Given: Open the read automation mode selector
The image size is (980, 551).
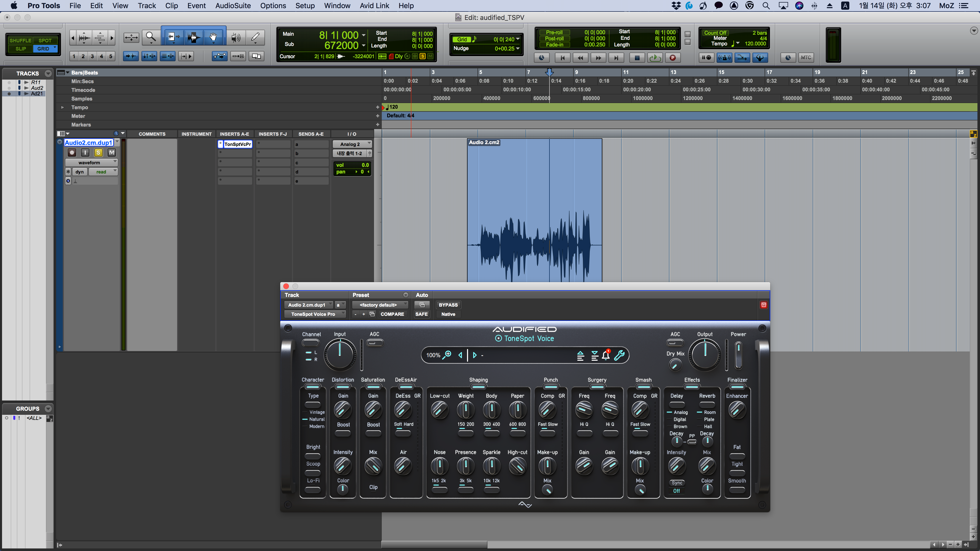Looking at the screenshot, I should coord(103,172).
